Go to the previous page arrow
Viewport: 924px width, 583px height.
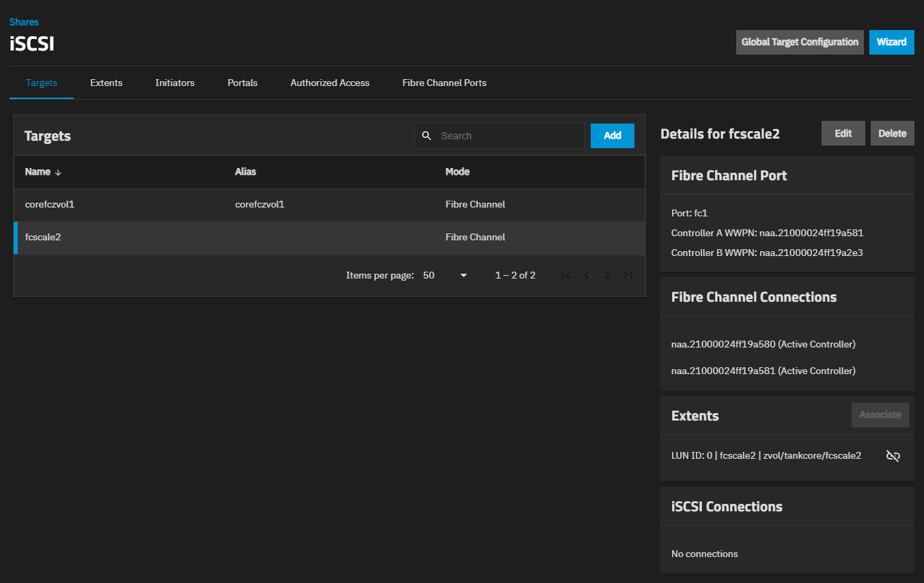[586, 275]
